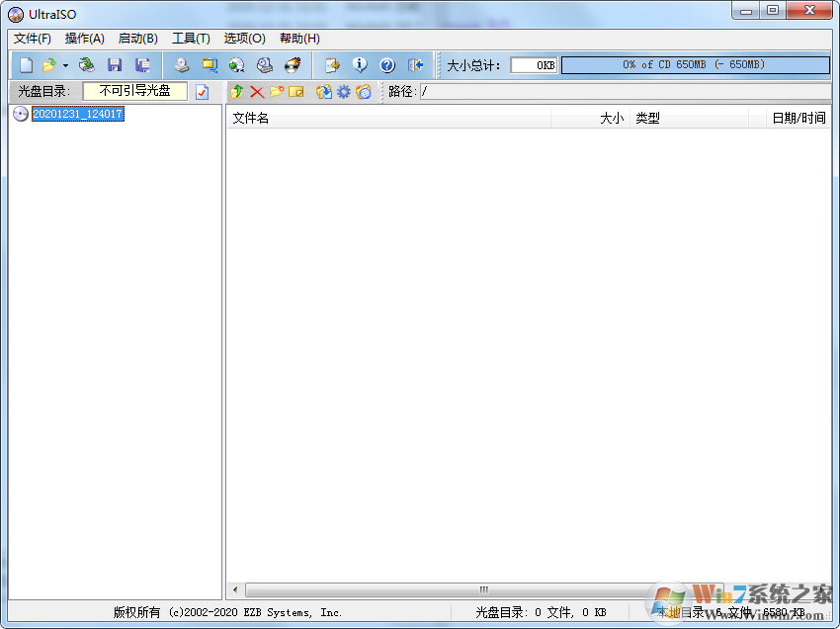
Task: Open the 启动(B) menu
Action: click(137, 39)
